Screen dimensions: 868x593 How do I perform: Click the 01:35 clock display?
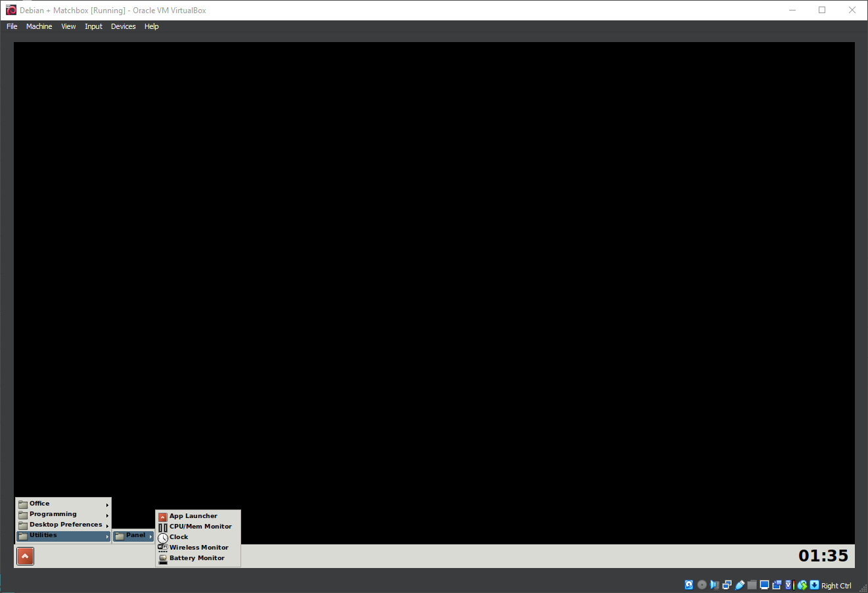pyautogui.click(x=824, y=556)
